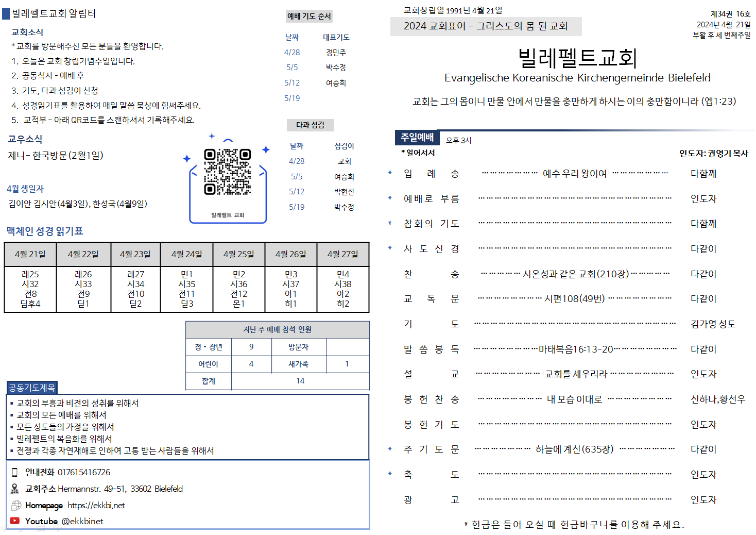Image resolution: width=756 pixels, height=535 pixels.
Task: Click the blue square before 빌레펠트교회 알림터
Action: [6, 13]
